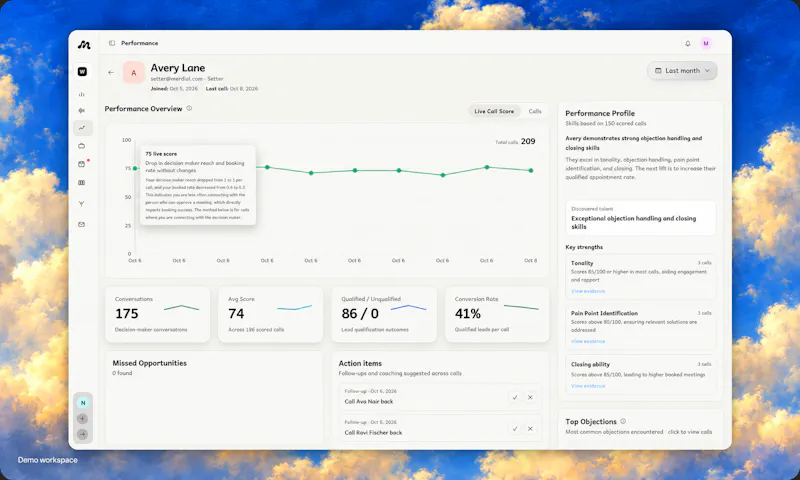Click Avery Lane's pink A avatar
800x480 pixels.
tap(134, 73)
